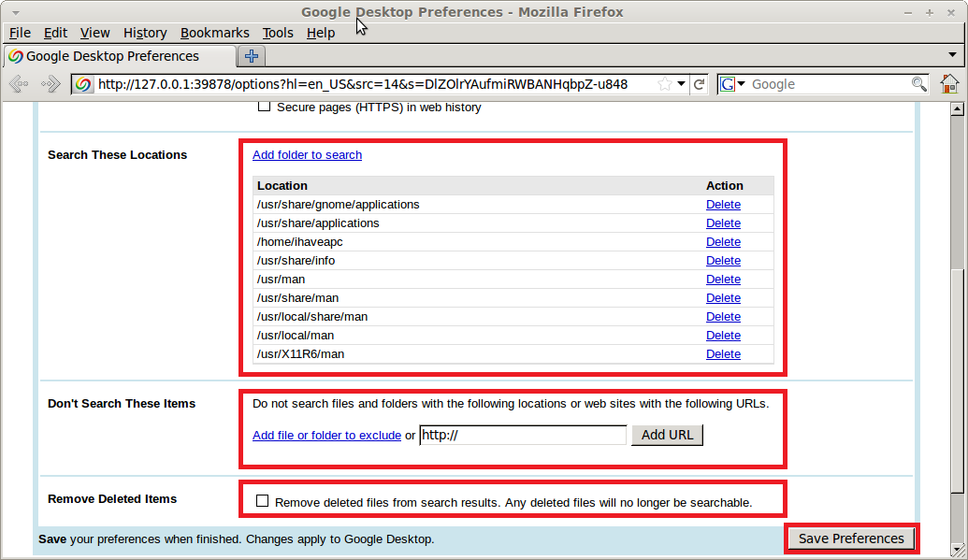The image size is (968, 560).
Task: Expand the search engine chooser dropdown
Action: tap(742, 84)
